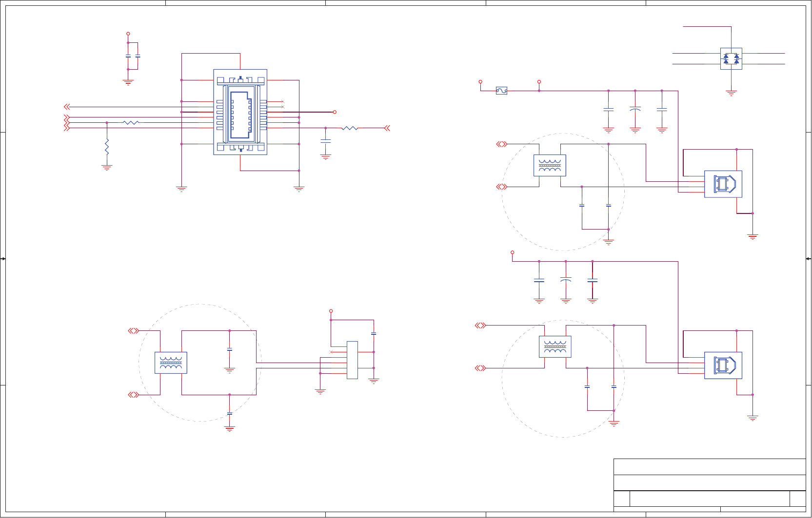Click the horizontal resistor right of the IC
The image size is (812, 518).
(x=350, y=128)
